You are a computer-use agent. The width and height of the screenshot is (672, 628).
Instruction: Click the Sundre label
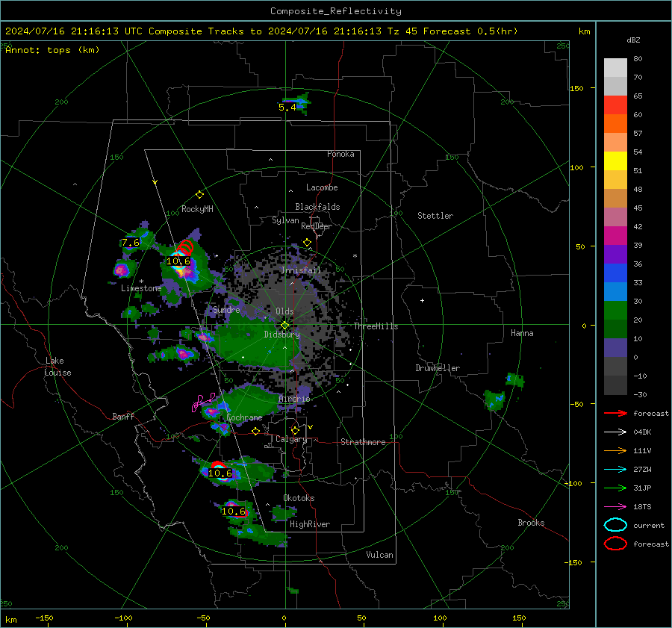[x=226, y=309]
